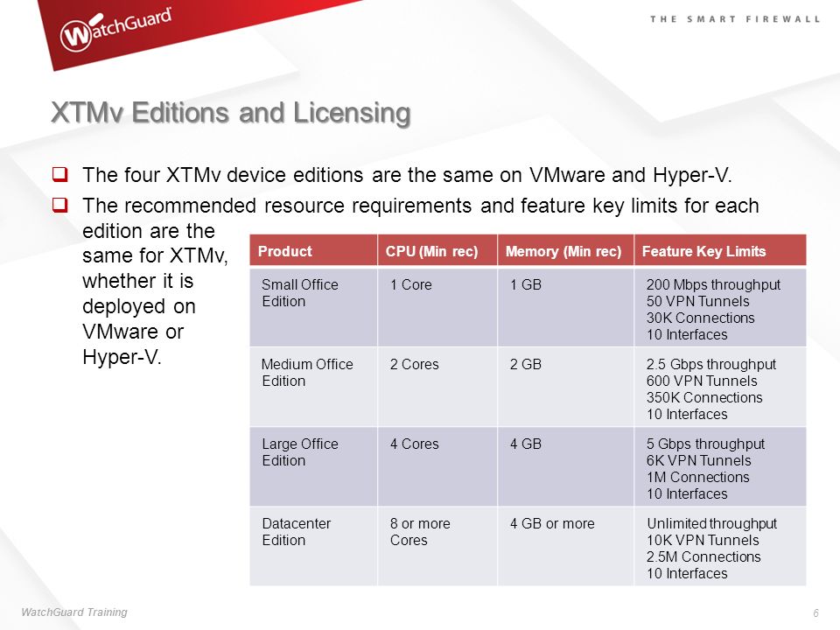Image resolution: width=840 pixels, height=630 pixels.
Task: Click the first red square bullet
Action: click(x=60, y=174)
